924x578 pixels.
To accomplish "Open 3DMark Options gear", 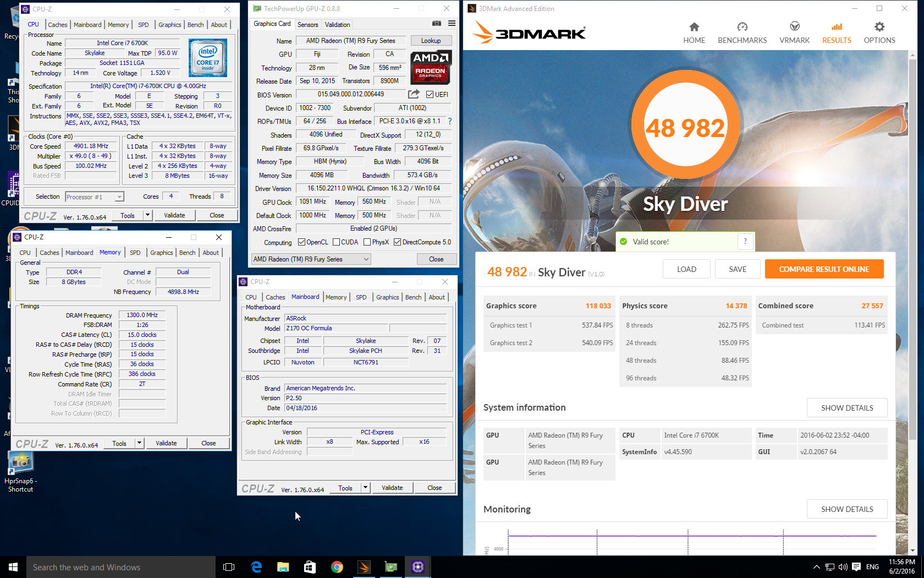I will pos(879,33).
